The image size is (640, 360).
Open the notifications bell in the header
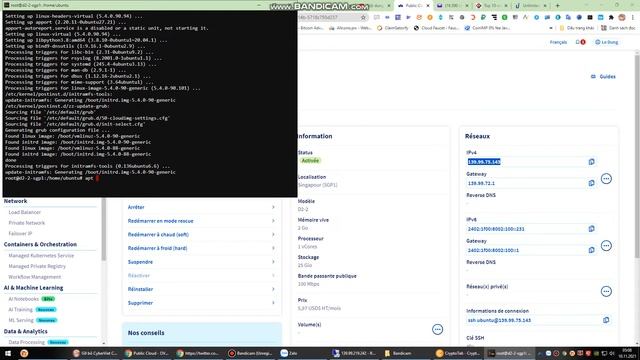(x=580, y=42)
